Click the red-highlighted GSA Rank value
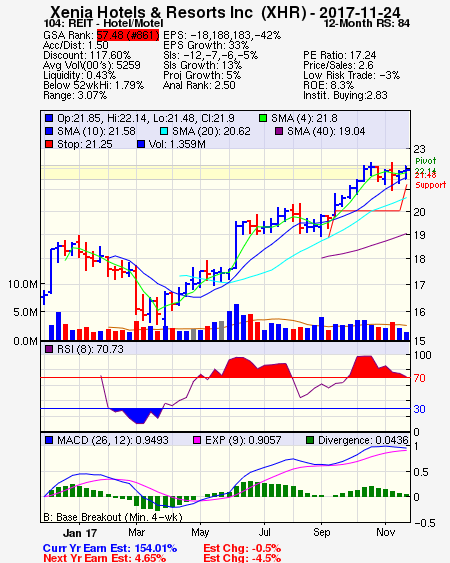The width and height of the screenshot is (450, 563). (128, 35)
